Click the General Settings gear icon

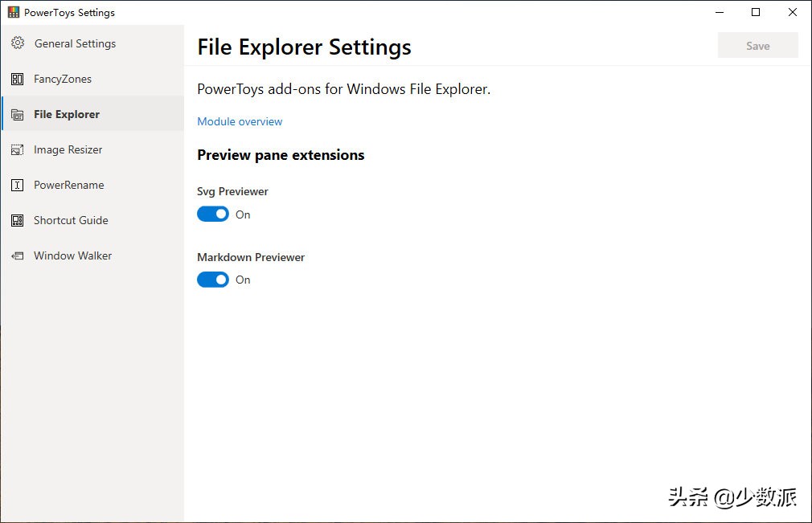tap(18, 43)
